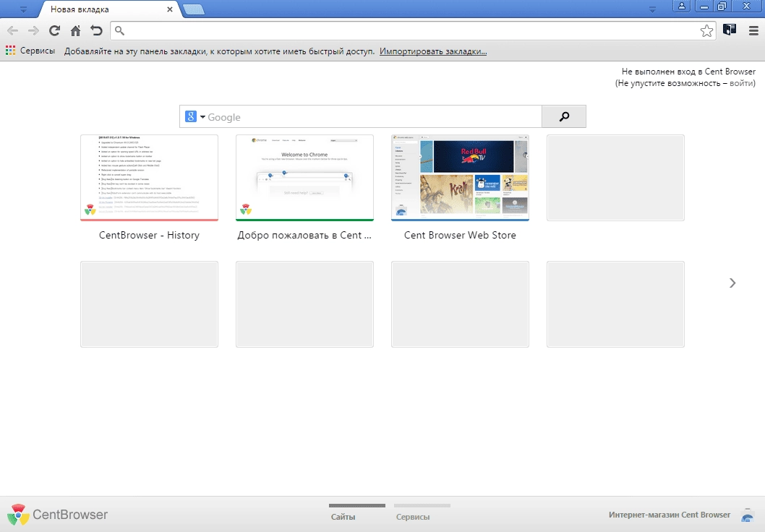Close the Новая вкладка tab

[x=169, y=9]
